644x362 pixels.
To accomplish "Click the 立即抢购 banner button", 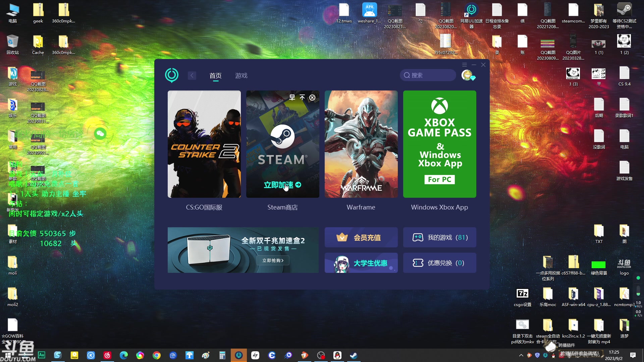I will pos(273,260).
